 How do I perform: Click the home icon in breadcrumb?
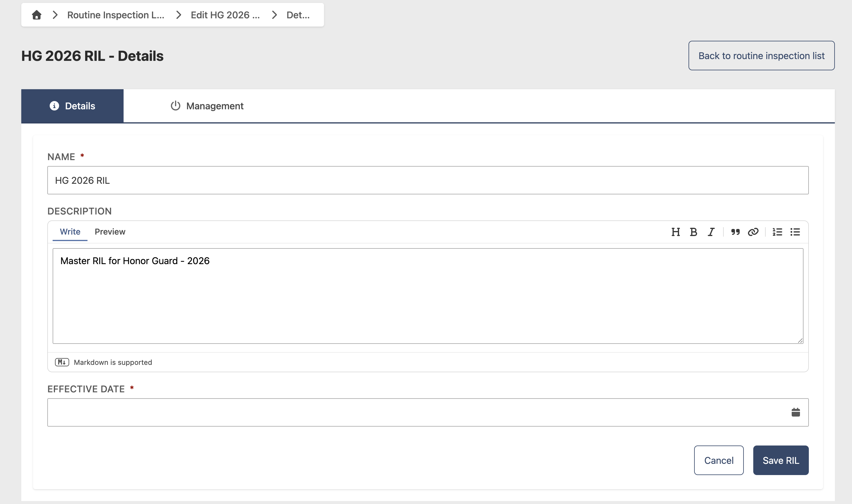pos(37,15)
